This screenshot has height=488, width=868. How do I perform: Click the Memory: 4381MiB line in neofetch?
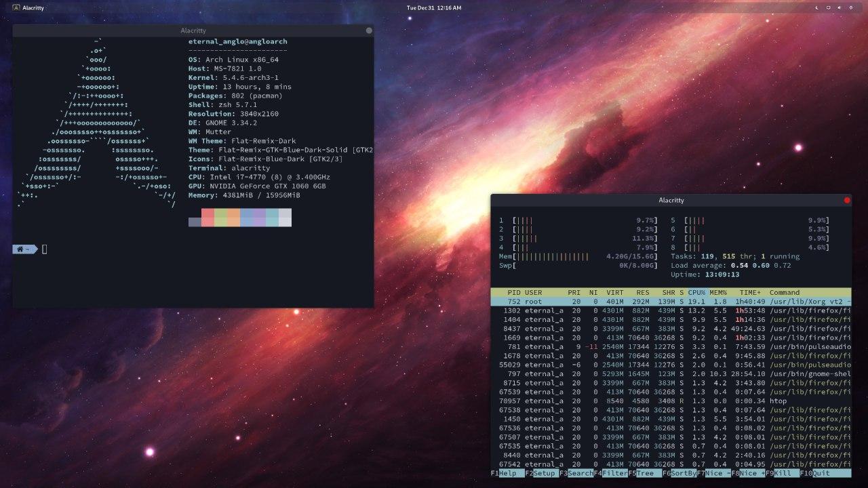244,195
